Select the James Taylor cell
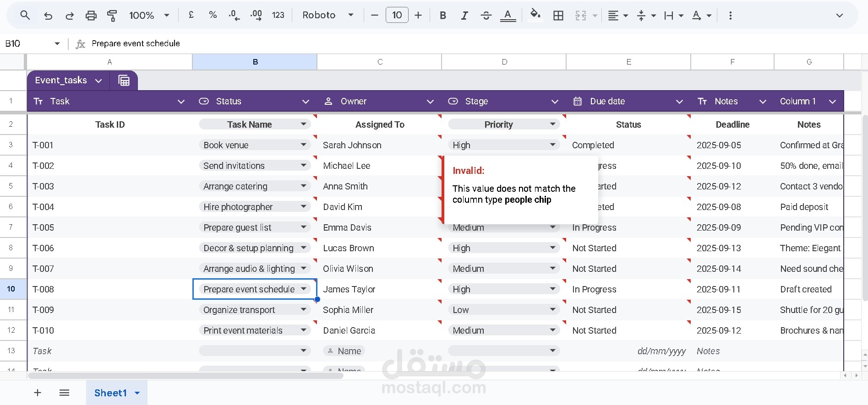 click(x=379, y=289)
